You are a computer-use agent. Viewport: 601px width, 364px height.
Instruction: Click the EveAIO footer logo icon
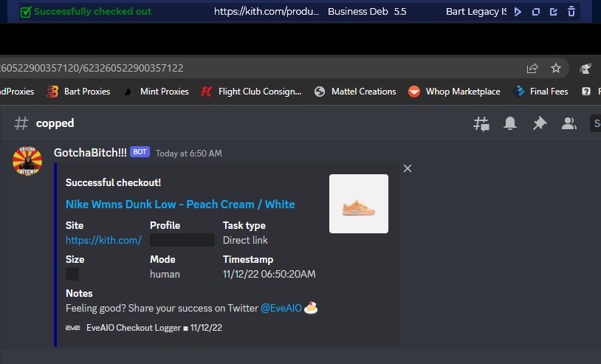(73, 328)
